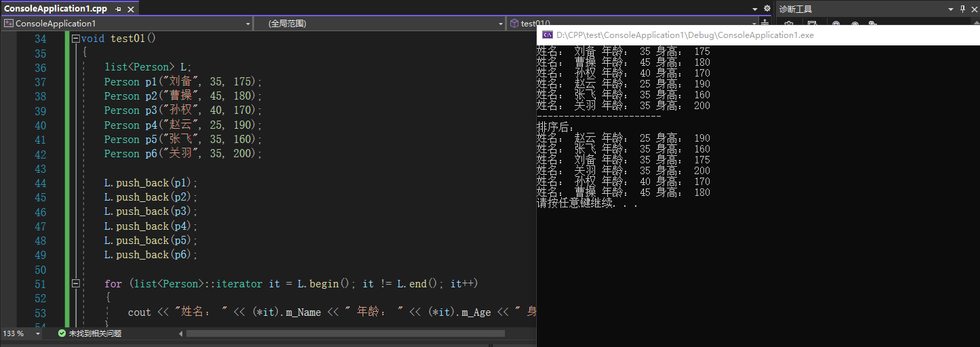980x347 pixels.
Task: Click the editor horizontal scrollbar
Action: click(346, 333)
